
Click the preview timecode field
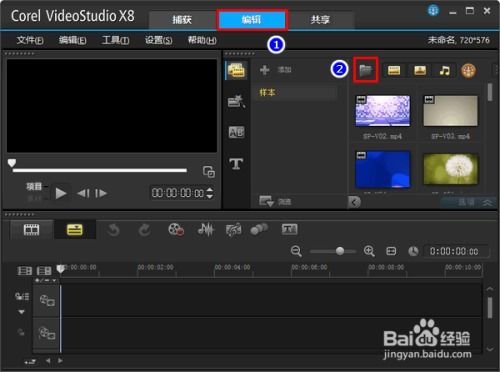click(178, 193)
